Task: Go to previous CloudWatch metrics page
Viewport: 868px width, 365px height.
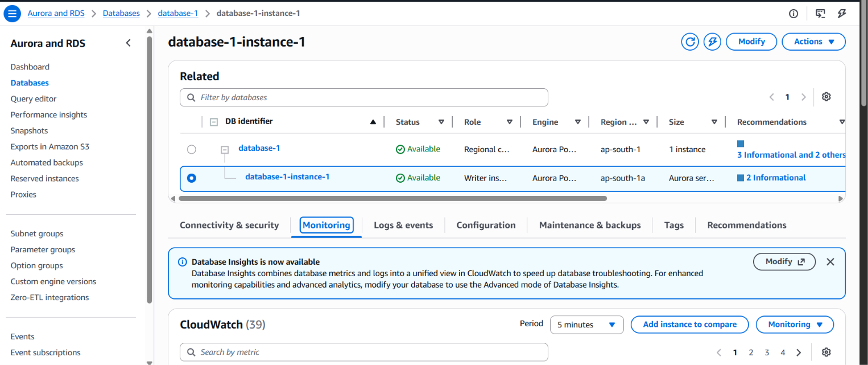Action: pos(719,352)
